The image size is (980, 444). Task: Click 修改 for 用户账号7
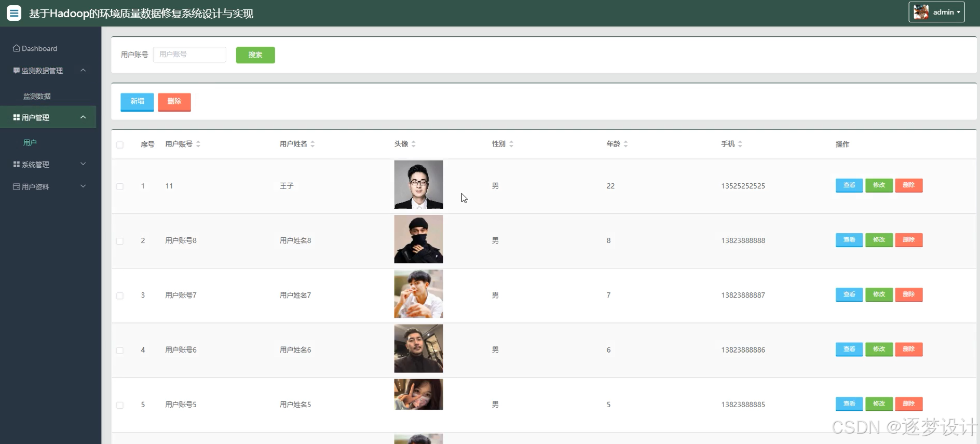[879, 294]
